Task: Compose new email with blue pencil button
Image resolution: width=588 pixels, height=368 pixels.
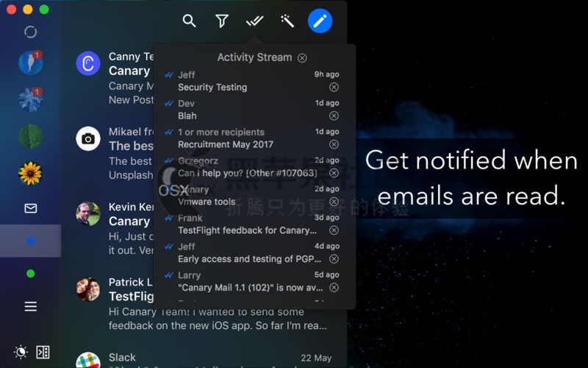Action: tap(320, 21)
